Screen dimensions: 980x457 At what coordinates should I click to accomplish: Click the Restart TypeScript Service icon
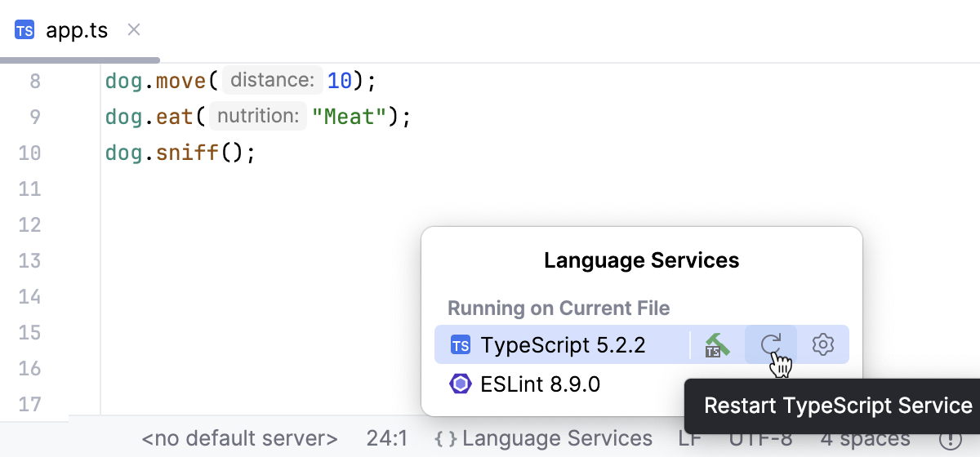point(771,344)
